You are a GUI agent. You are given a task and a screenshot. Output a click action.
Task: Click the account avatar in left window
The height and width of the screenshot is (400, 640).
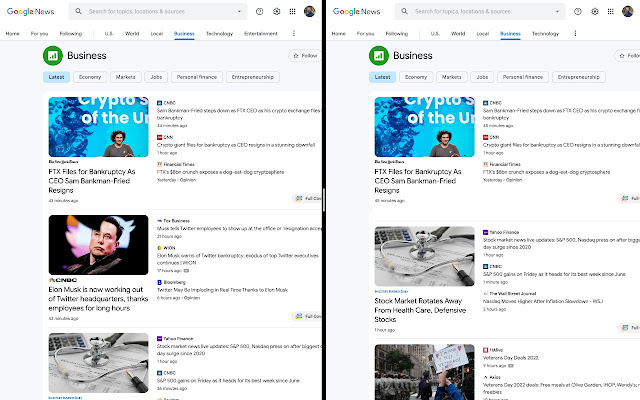point(309,11)
